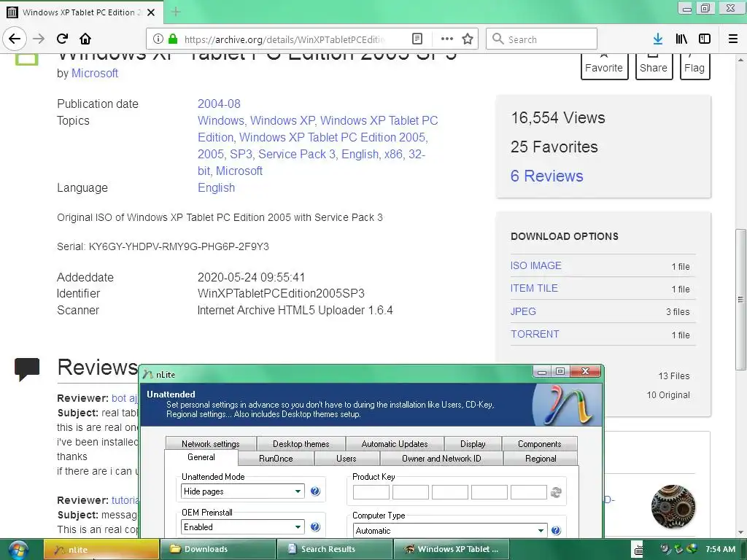Select the RunOnce tab
Screen dimensions: 747x560
pyautogui.click(x=276, y=459)
